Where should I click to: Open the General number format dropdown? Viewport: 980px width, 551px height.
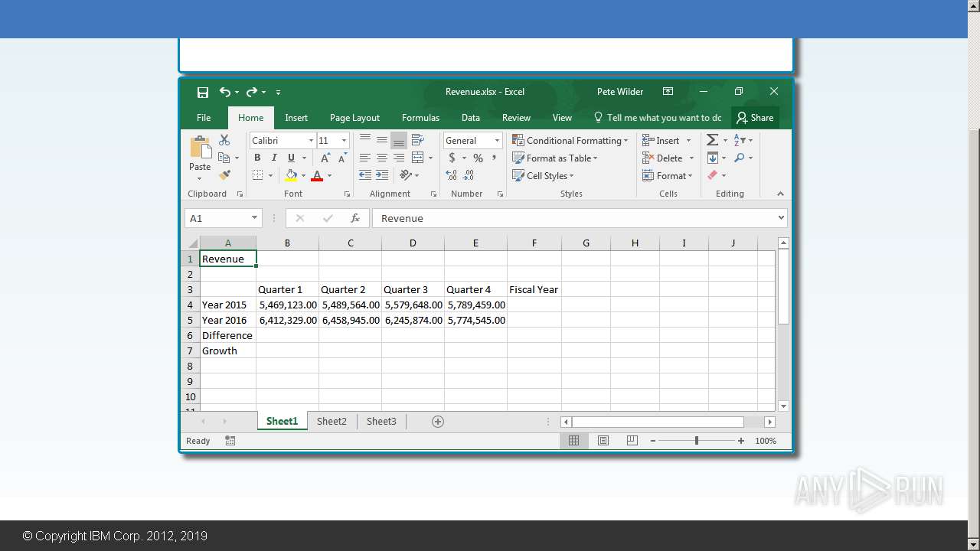tap(497, 141)
